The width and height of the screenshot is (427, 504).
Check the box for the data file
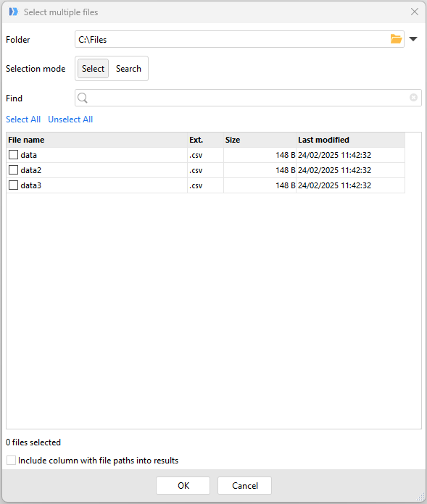(13, 155)
